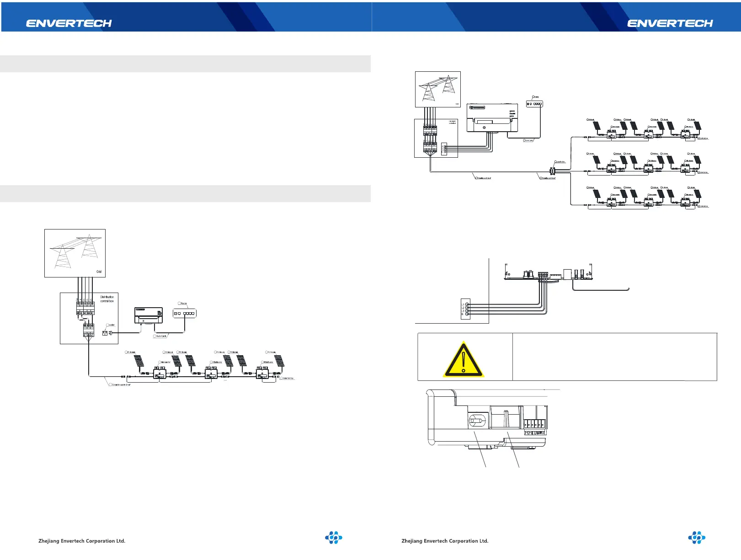Image resolution: width=741 pixels, height=560 pixels.
Task: Select right page footer text 'Zhejiang Envertech Corporation Ltd.'
Action: click(x=445, y=541)
